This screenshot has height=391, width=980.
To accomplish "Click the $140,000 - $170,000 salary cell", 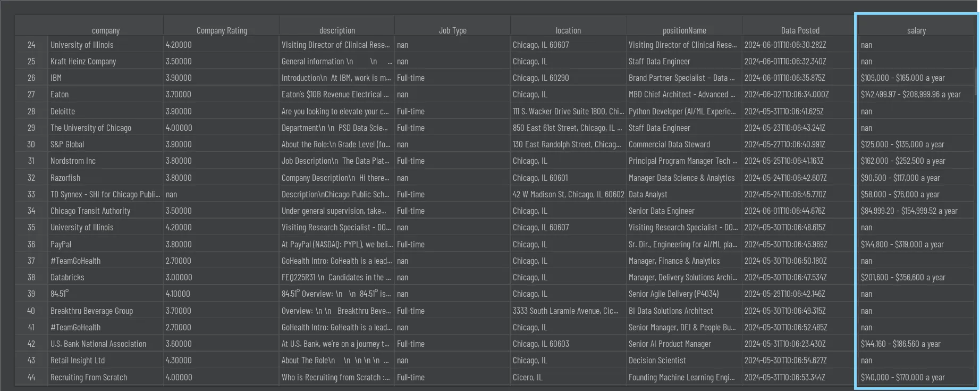I will [x=916, y=377].
